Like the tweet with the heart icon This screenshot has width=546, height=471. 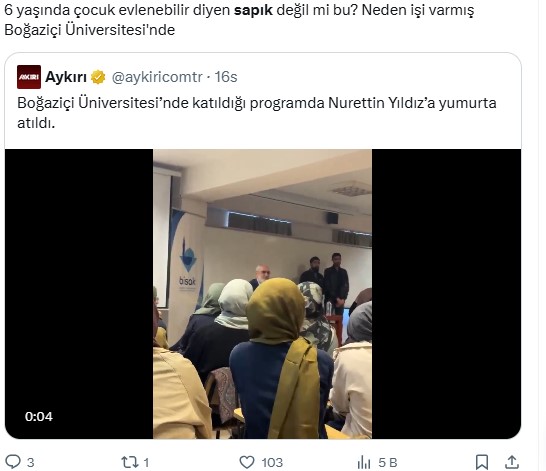(247, 462)
